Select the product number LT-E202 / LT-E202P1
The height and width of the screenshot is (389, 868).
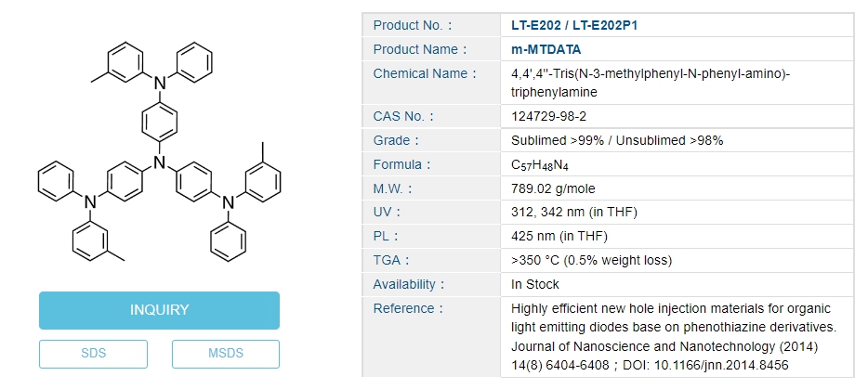(x=574, y=26)
